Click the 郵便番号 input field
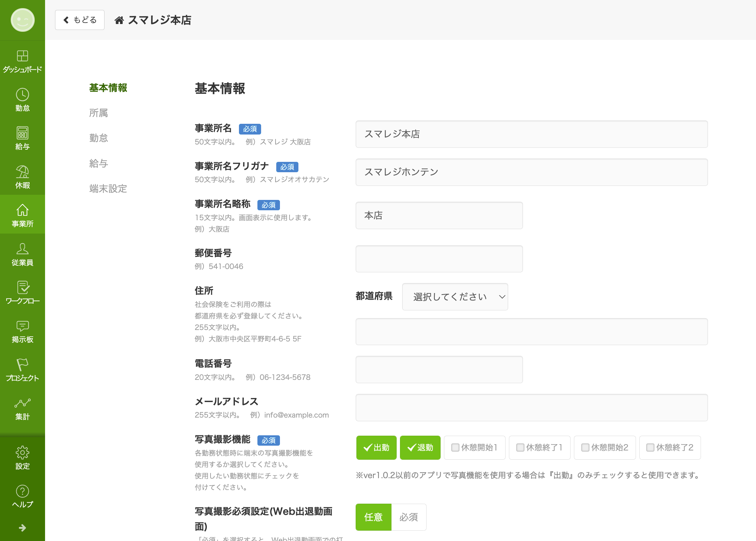Image resolution: width=756 pixels, height=541 pixels. [x=439, y=259]
